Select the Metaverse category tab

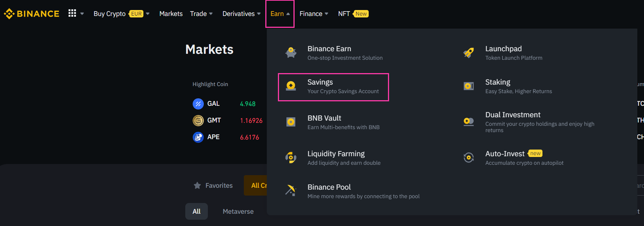(238, 212)
